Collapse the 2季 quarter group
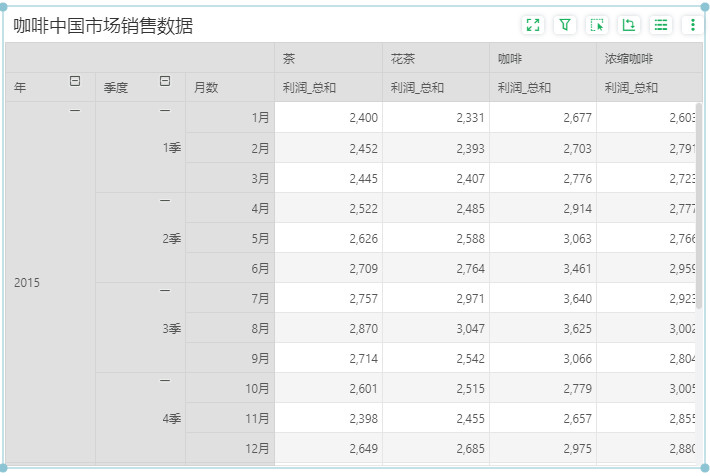 165,200
